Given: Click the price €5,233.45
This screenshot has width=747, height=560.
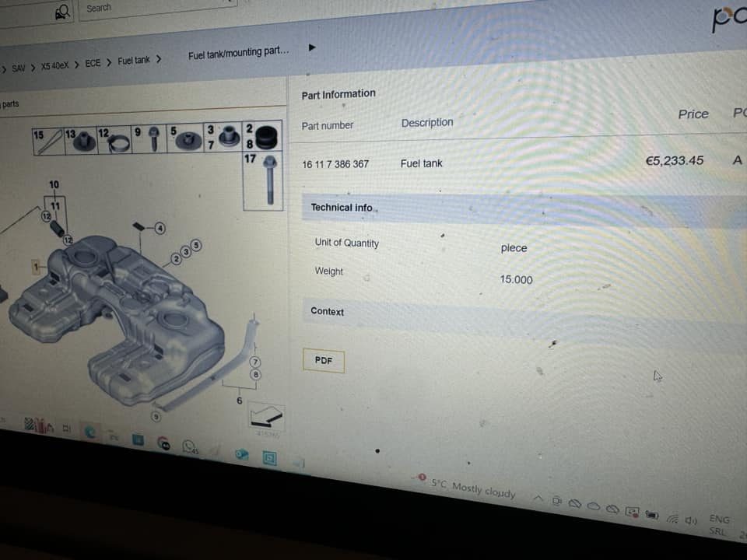Looking at the screenshot, I should tap(675, 160).
